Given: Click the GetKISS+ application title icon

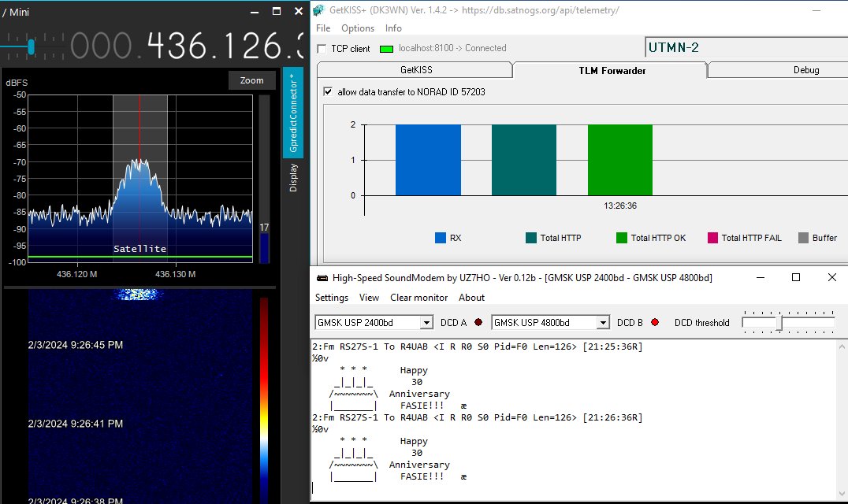Looking at the screenshot, I should (x=318, y=9).
